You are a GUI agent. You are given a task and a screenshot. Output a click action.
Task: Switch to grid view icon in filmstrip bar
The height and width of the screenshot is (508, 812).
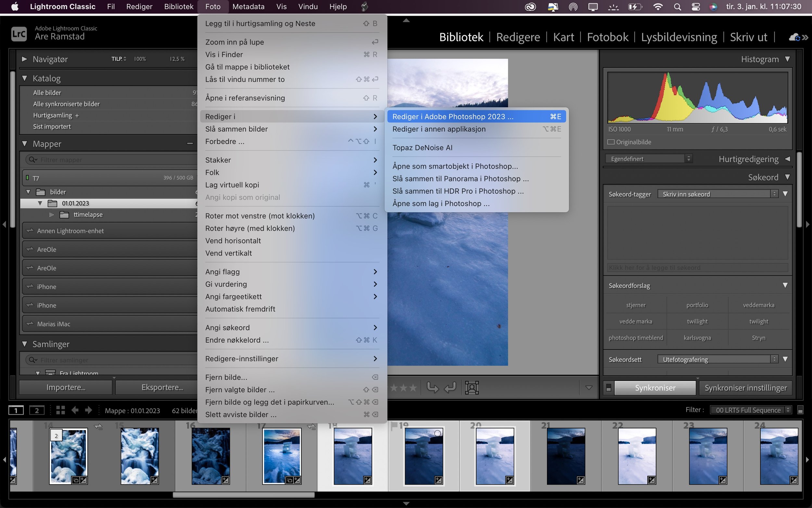60,410
